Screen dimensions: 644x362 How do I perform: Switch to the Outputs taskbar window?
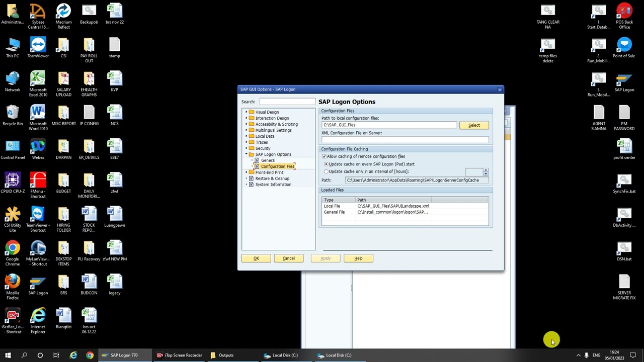click(226, 355)
